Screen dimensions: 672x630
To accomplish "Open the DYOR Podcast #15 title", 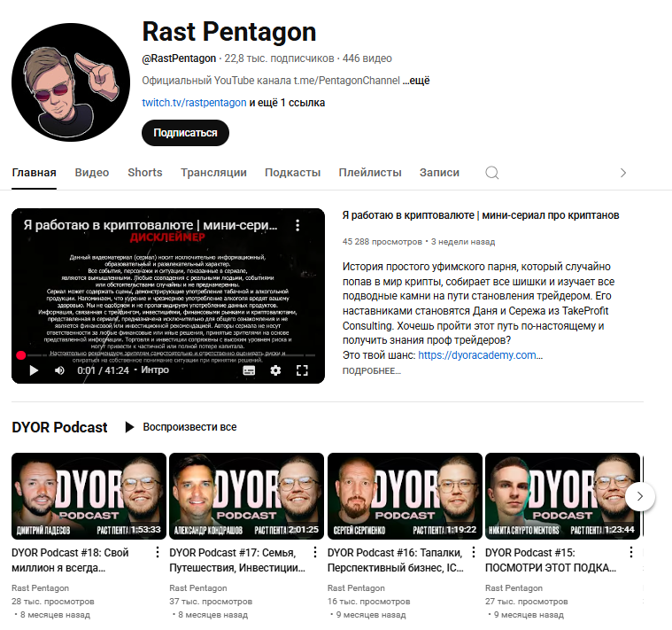I will 551,560.
